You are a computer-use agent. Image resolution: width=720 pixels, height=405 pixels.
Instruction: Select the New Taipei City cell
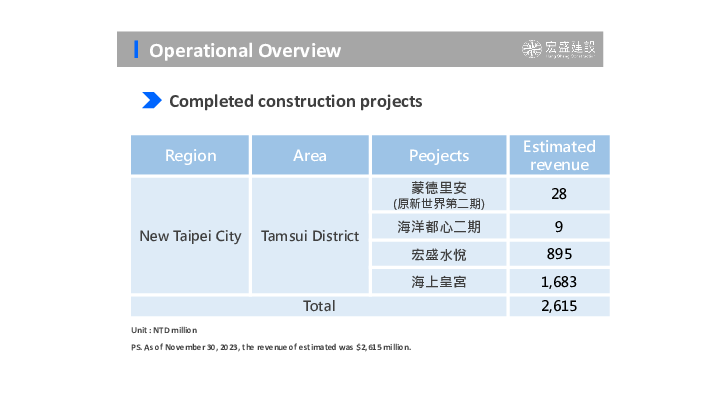coord(190,236)
